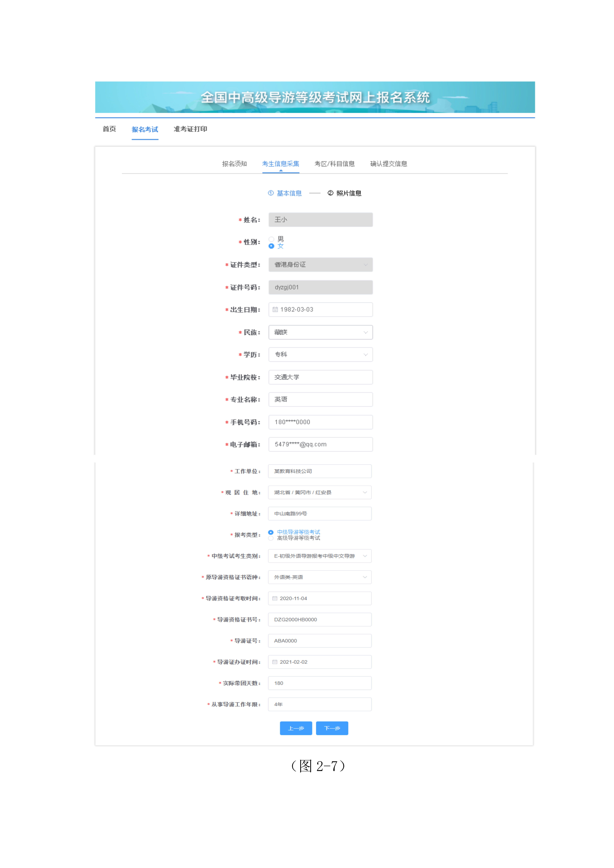Screen dimensions: 614x868
Task: Select 高级导游等级考试 radio option
Action: (x=271, y=538)
